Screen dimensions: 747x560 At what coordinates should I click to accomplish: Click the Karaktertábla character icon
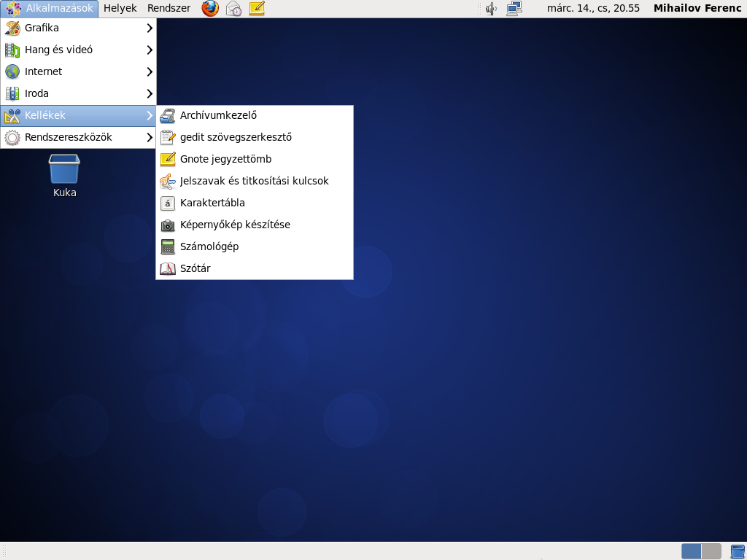point(168,203)
